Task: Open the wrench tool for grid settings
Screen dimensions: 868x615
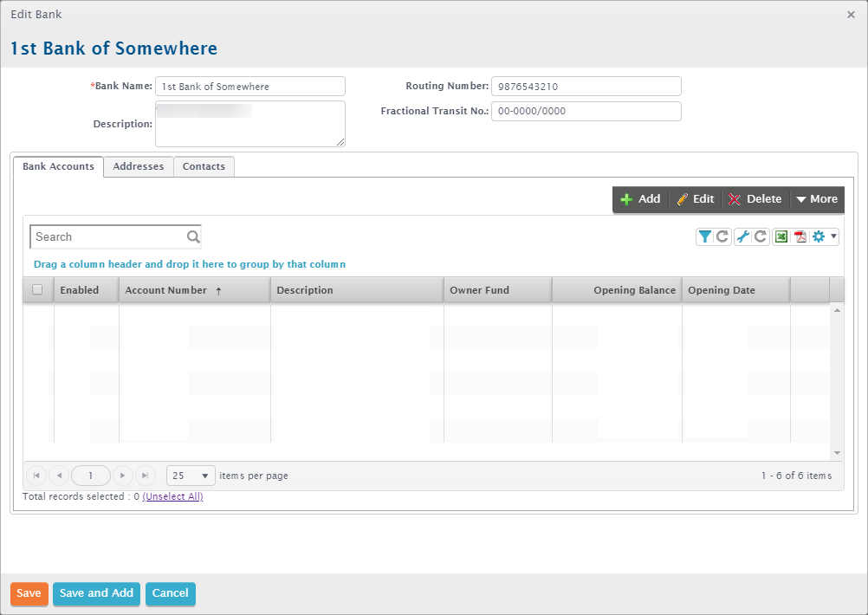Action: [742, 236]
